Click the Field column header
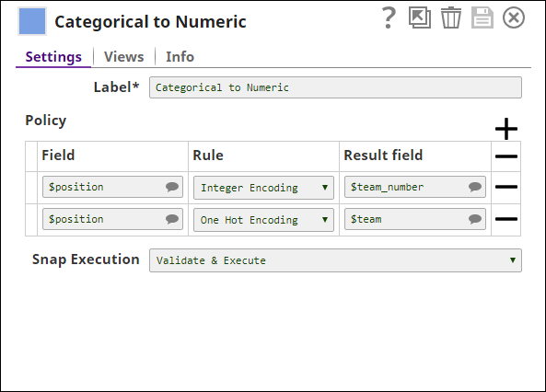 coord(58,156)
